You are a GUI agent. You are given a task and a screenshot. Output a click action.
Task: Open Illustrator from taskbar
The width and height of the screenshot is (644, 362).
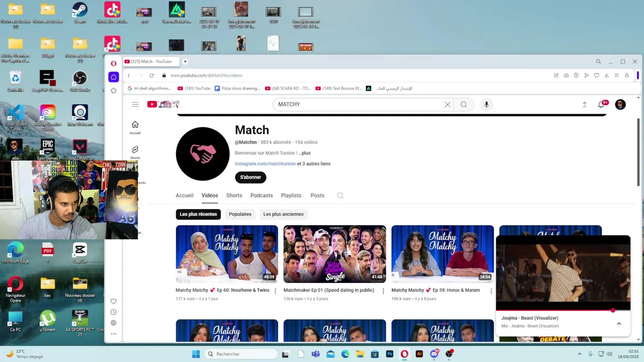pos(419,354)
